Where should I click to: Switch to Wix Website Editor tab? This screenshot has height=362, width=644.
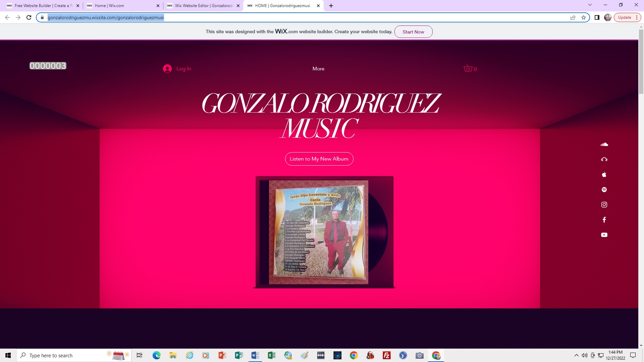pos(203,6)
